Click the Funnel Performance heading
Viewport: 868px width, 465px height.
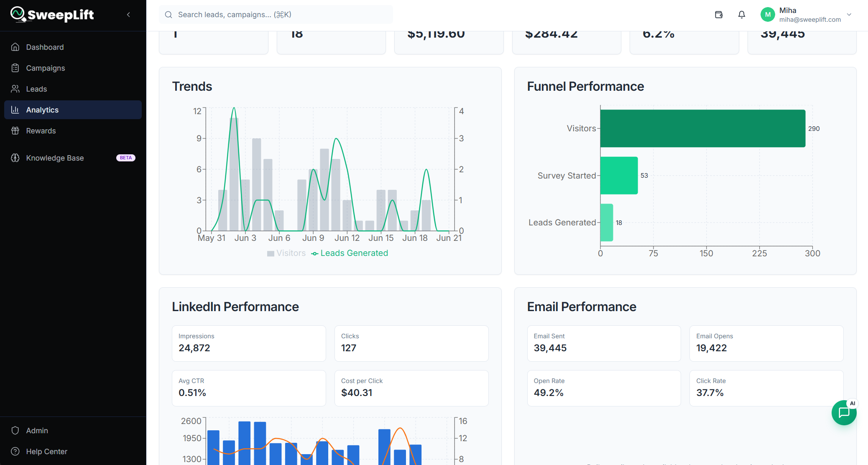(585, 86)
